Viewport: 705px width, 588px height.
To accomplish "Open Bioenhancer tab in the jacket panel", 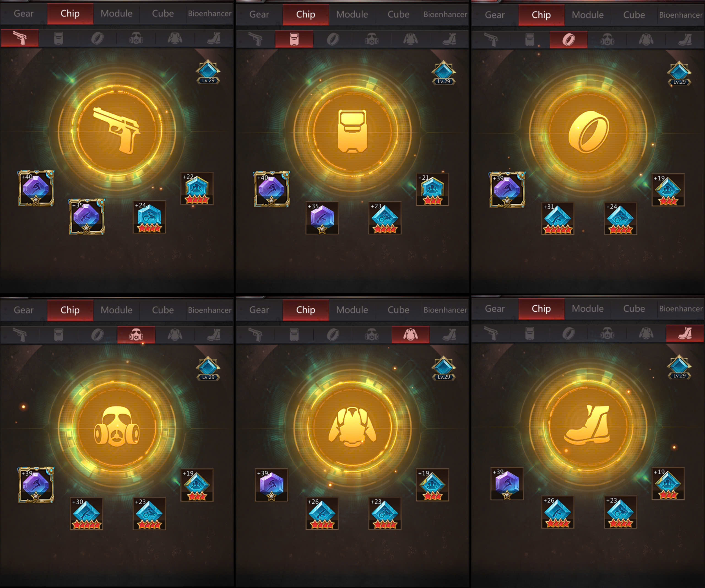I will pyautogui.click(x=445, y=310).
